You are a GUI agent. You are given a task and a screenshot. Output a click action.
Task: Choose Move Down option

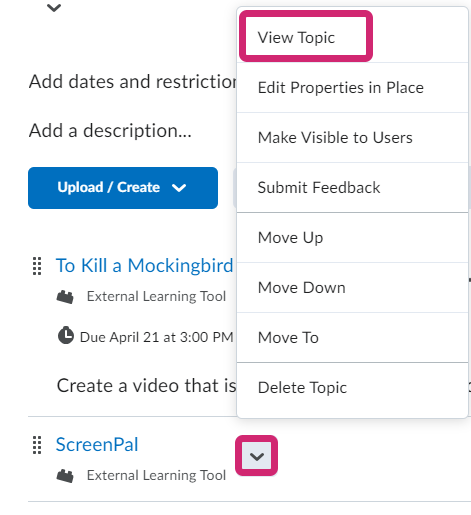point(352,287)
